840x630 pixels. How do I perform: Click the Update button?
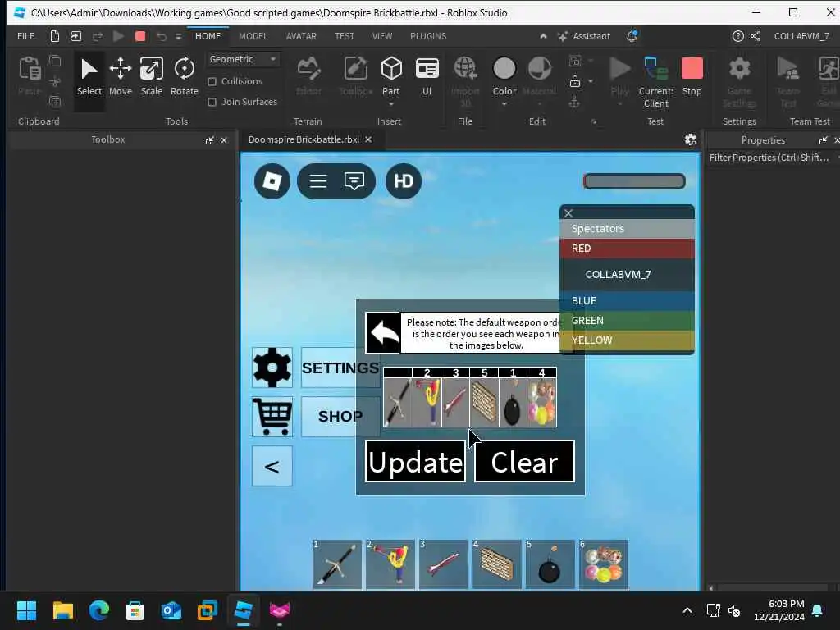(x=415, y=461)
